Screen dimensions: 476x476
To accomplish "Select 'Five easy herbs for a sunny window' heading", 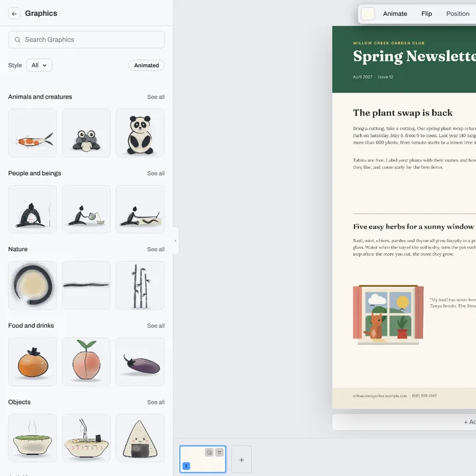I will tap(413, 227).
